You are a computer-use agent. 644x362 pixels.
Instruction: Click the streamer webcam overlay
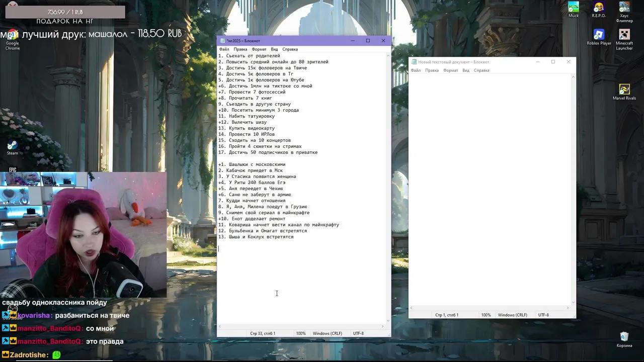coord(83,234)
